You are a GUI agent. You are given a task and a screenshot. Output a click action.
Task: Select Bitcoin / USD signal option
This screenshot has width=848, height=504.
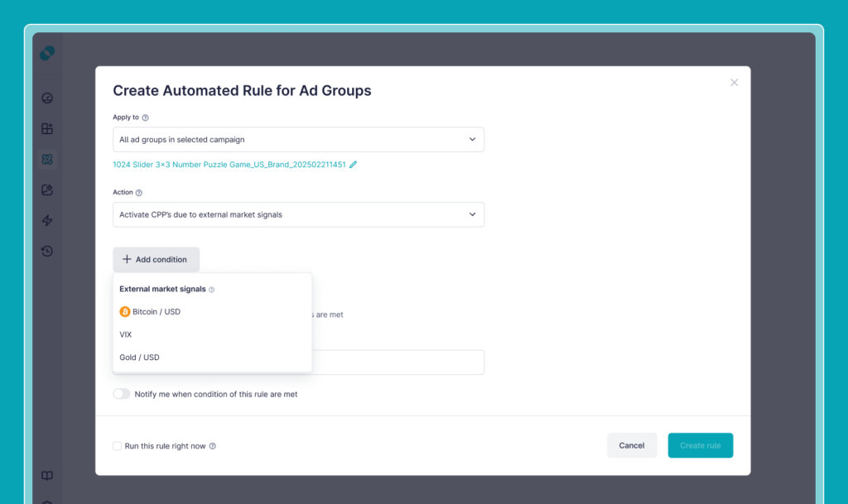point(212,312)
